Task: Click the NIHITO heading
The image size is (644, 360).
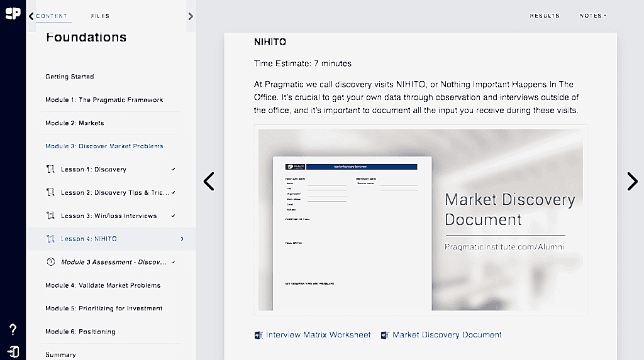Action: pos(270,42)
